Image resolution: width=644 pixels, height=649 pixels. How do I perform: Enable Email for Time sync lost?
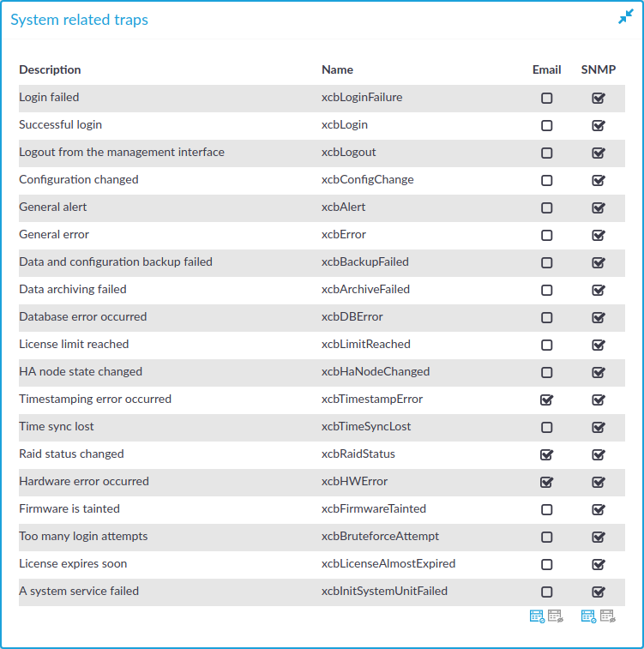547,427
